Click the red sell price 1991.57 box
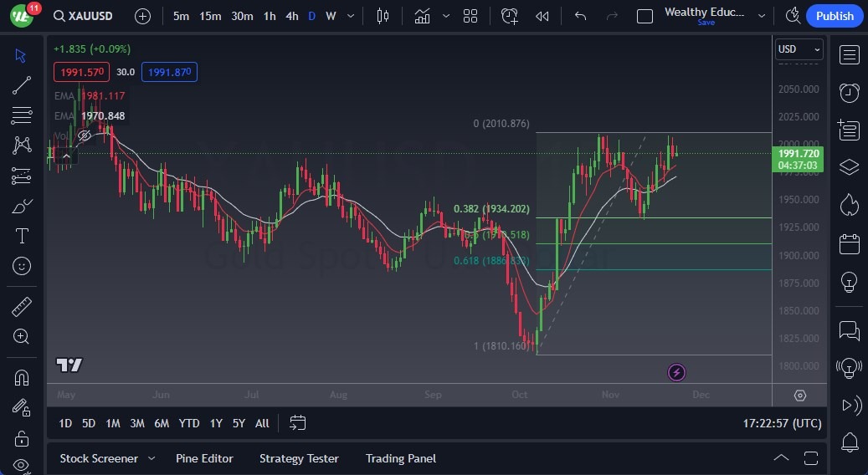868x475 pixels. click(81, 72)
